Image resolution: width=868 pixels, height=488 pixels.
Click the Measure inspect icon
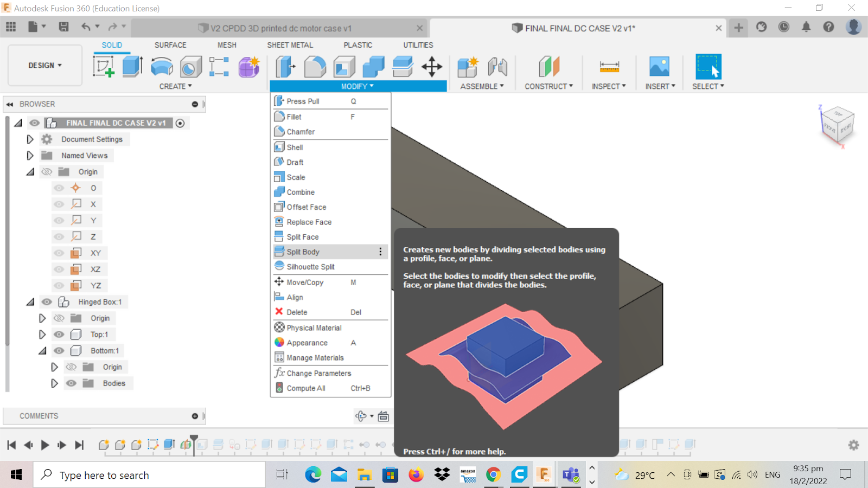pos(609,67)
